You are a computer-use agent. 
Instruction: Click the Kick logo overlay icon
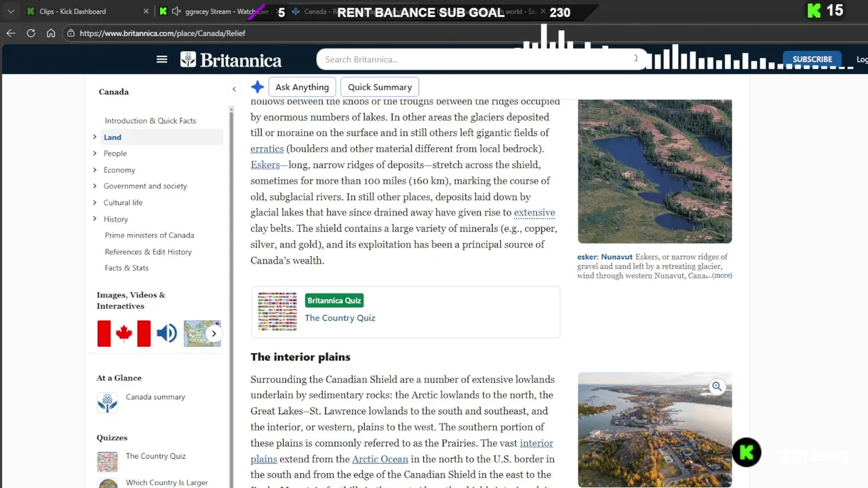[747, 453]
